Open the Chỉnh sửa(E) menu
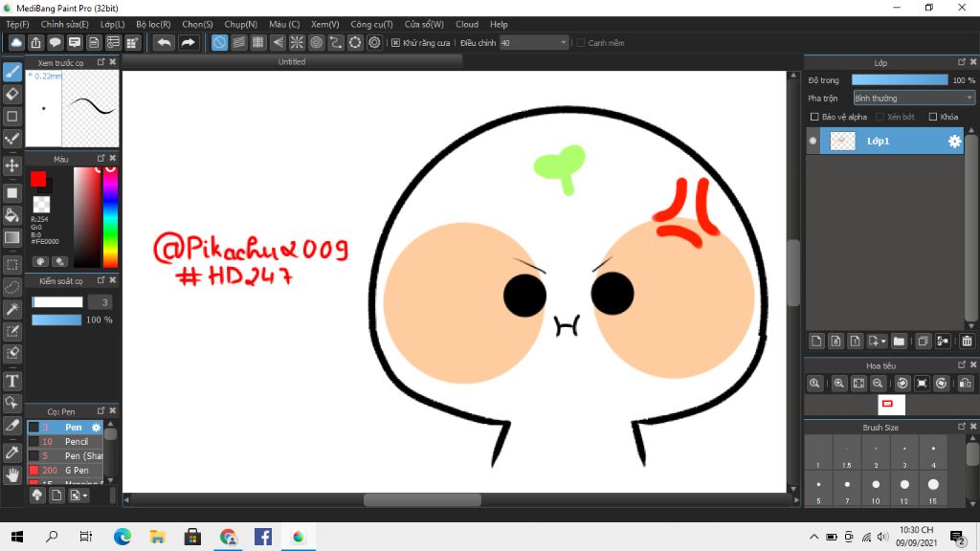The image size is (980, 551). [64, 24]
